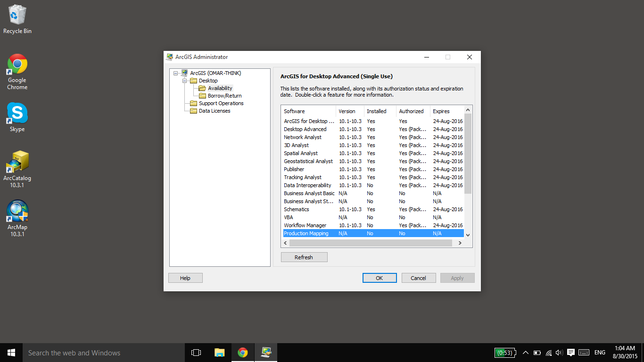Sort by the Version column header
The width and height of the screenshot is (644, 362).
350,111
